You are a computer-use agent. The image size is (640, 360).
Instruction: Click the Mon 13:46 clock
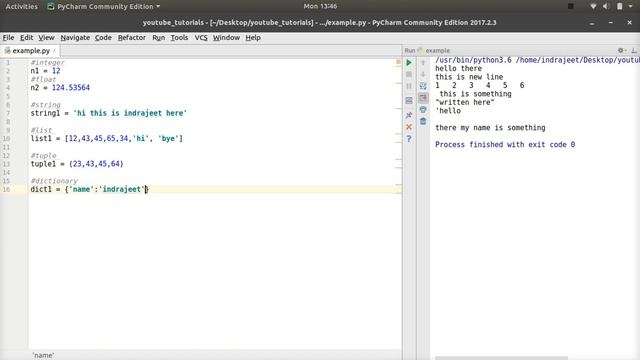click(320, 6)
